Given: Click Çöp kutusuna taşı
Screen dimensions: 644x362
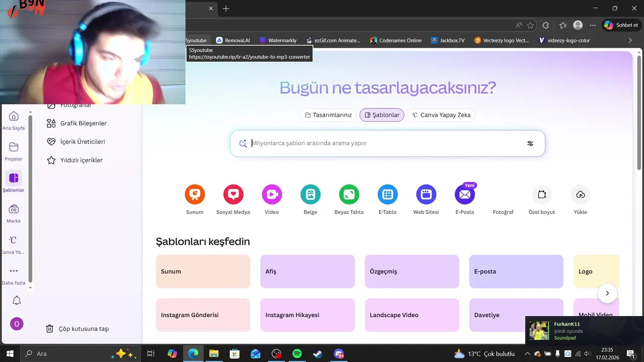Looking at the screenshot, I should click(77, 329).
